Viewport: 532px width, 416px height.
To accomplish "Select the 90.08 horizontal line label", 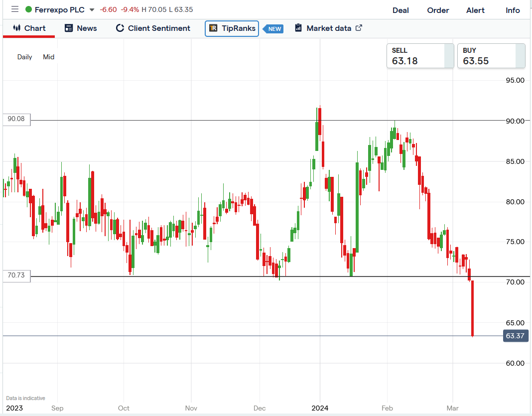I will click(x=16, y=119).
